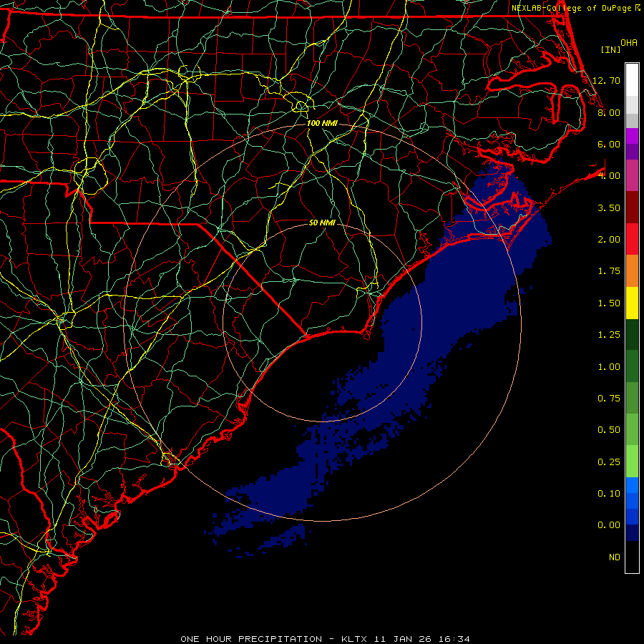Screen dimensions: 644x644
Task: Click the One Hour Precipitation KLTX title
Action: pos(325,639)
